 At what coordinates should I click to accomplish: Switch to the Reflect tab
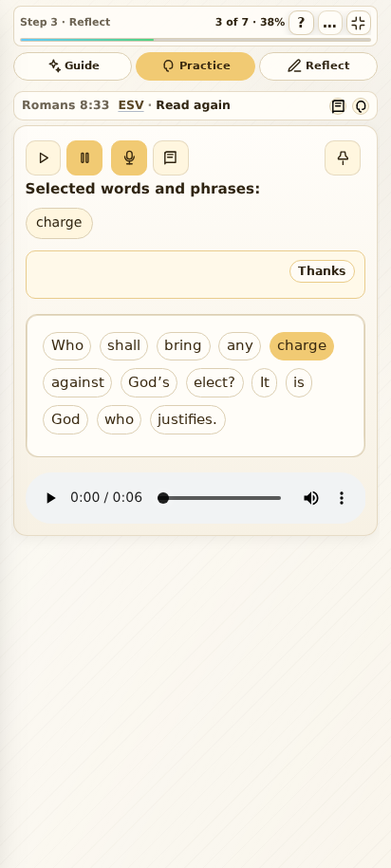tap(318, 66)
